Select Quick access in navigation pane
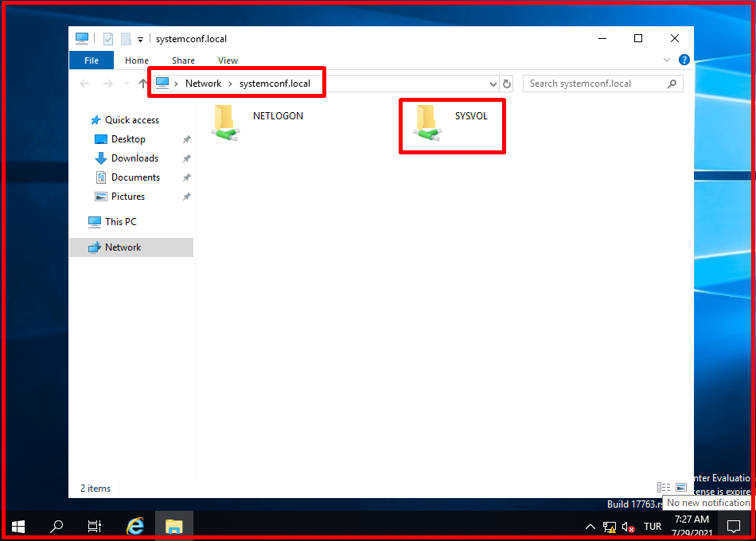Viewport: 756px width, 541px height. [x=131, y=120]
